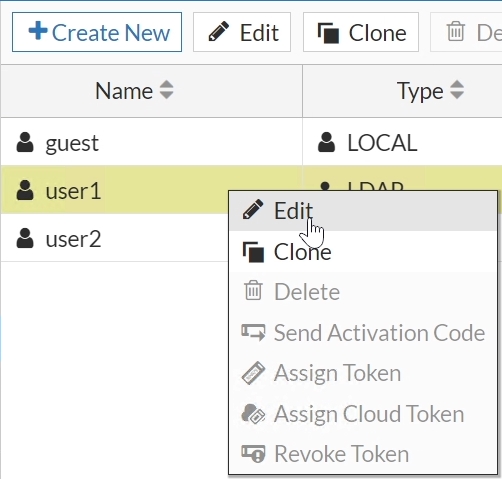Click the Clone toolbar button
The width and height of the screenshot is (502, 479).
[361, 32]
